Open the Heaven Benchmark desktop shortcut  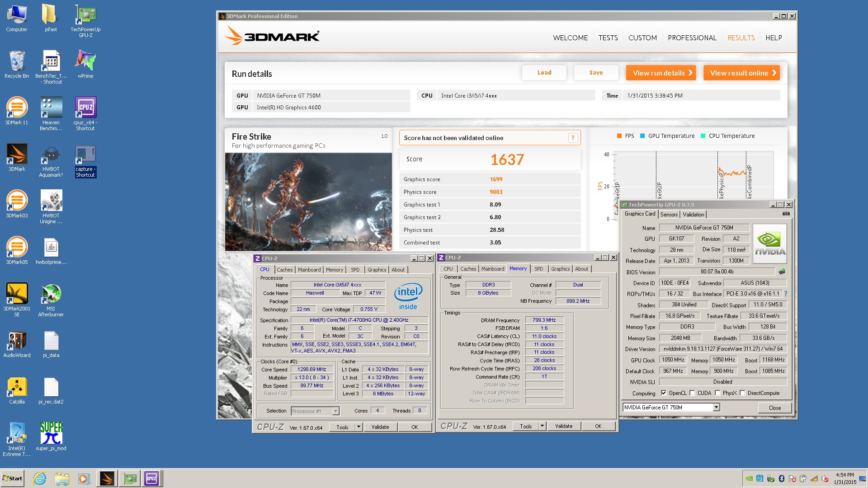tap(51, 113)
